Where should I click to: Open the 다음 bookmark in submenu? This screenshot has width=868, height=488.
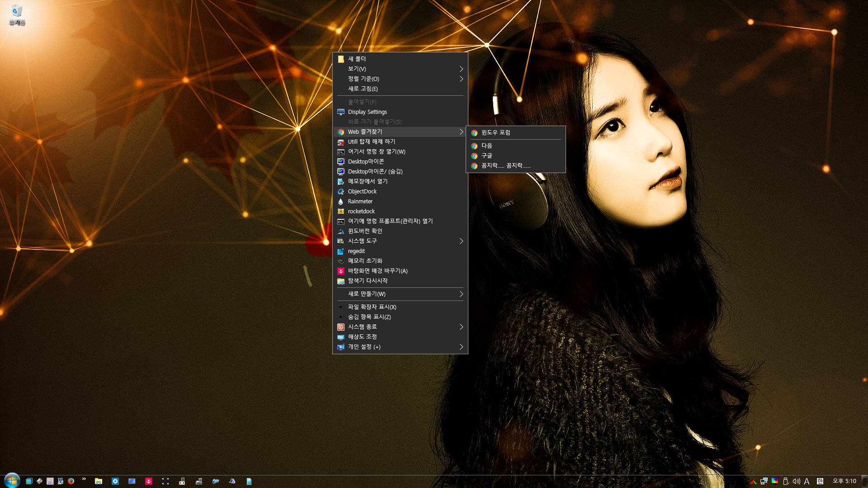point(516,145)
